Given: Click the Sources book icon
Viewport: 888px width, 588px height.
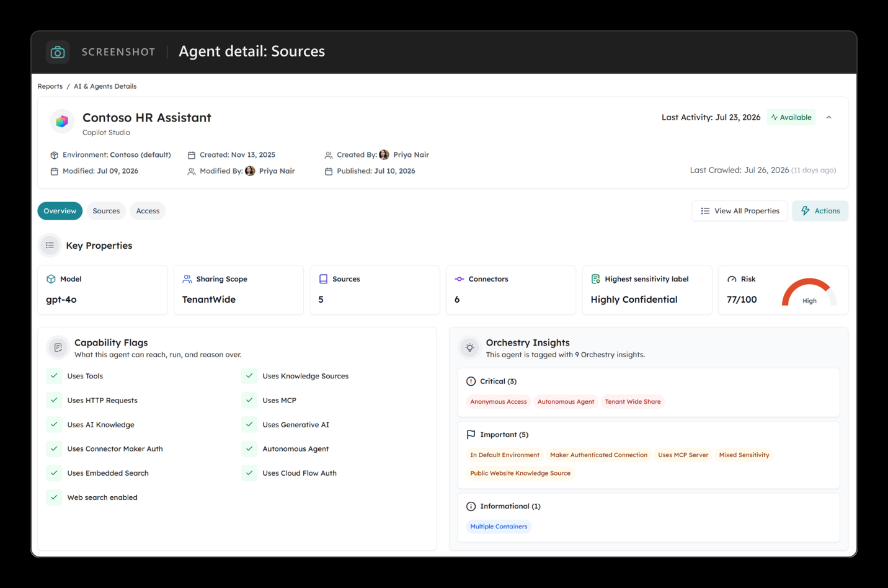Looking at the screenshot, I should point(323,279).
